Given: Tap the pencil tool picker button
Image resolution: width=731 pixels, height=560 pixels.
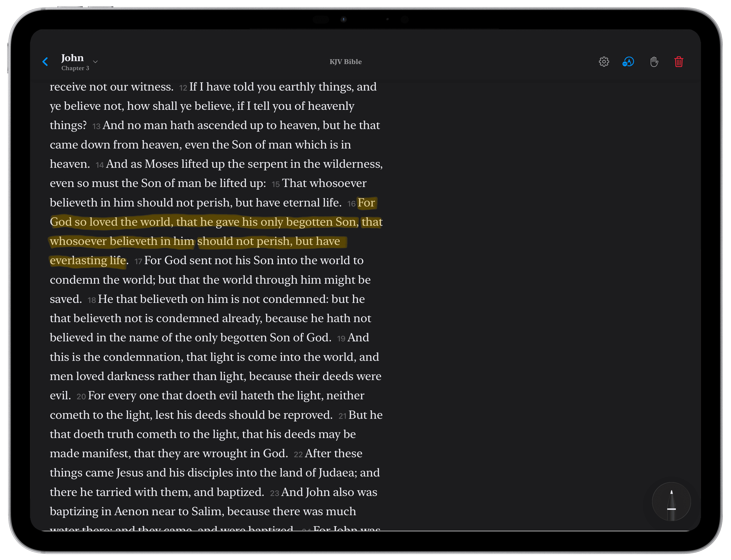Looking at the screenshot, I should (671, 502).
